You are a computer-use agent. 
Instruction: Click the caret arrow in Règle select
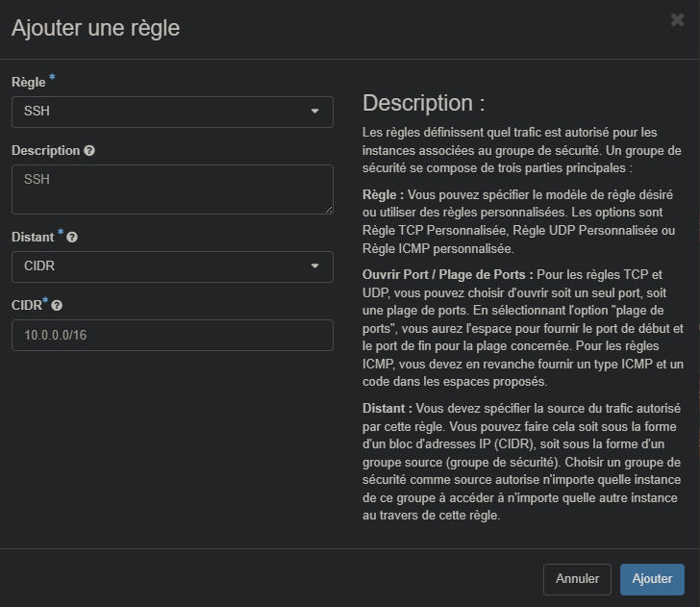(314, 112)
